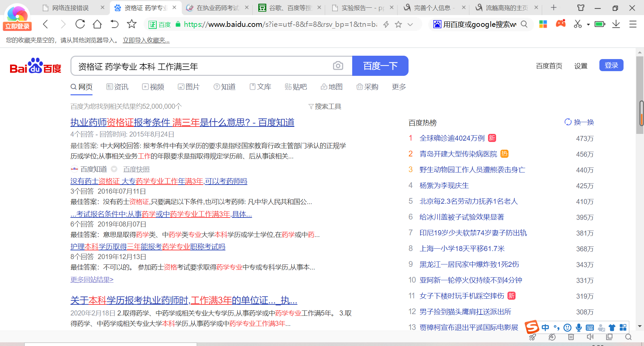The image size is (644, 346).
Task: Open the browser home page icon
Action: point(97,24)
